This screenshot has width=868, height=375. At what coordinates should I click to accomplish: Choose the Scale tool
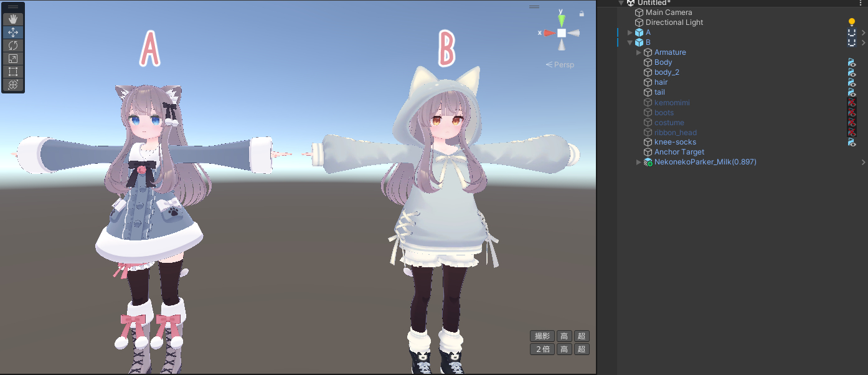pos(13,59)
